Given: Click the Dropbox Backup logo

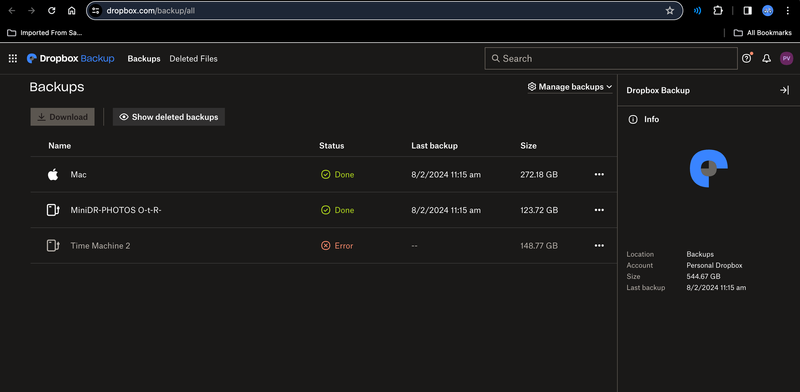Looking at the screenshot, I should click(x=70, y=59).
